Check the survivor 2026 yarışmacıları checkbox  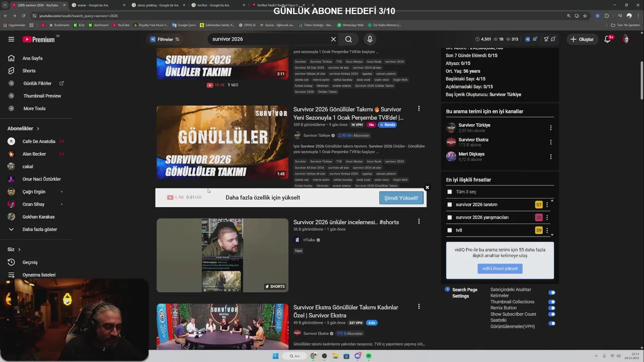pos(450,218)
